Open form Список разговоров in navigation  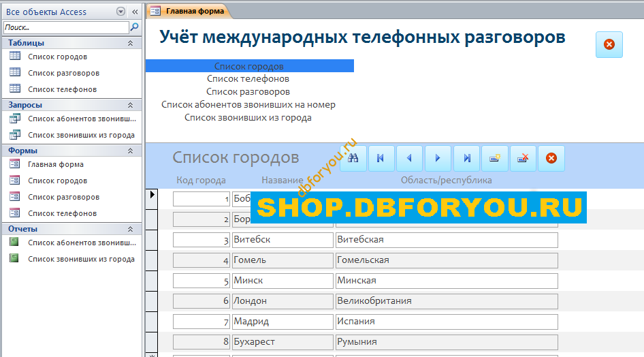(x=63, y=197)
